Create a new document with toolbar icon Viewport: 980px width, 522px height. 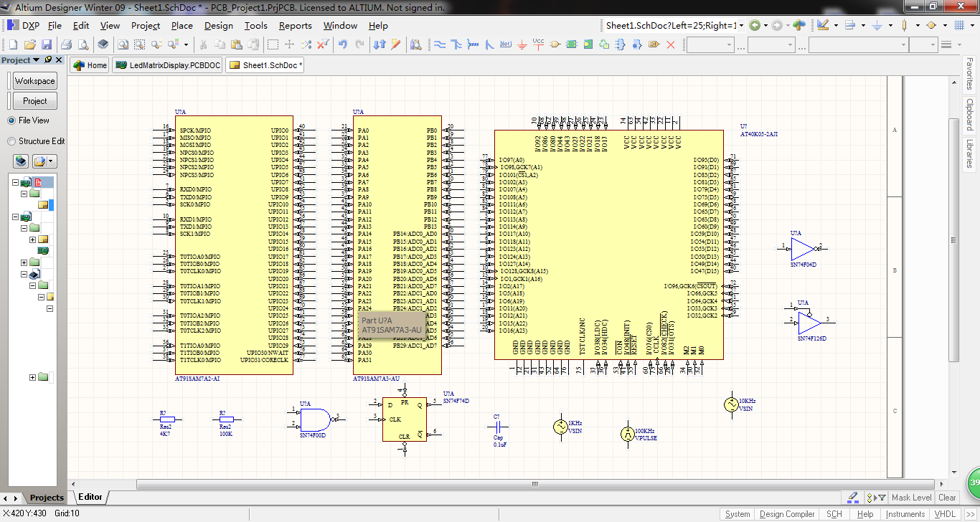point(13,44)
